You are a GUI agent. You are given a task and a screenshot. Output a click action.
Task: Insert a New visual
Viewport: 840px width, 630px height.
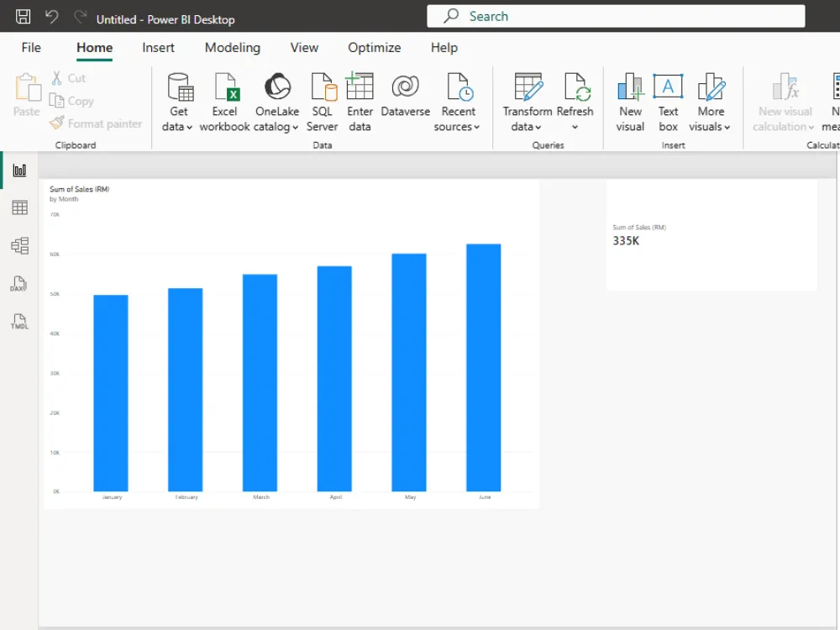click(x=630, y=102)
